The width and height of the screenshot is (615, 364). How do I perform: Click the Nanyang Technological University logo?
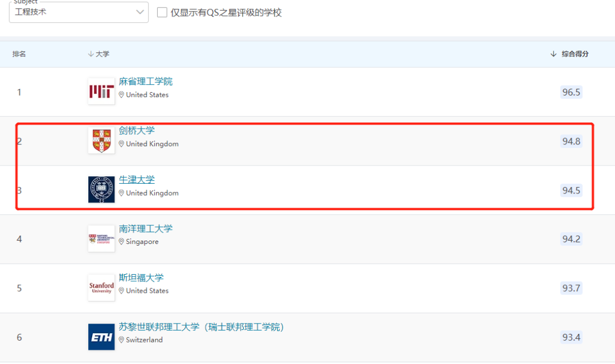point(101,239)
